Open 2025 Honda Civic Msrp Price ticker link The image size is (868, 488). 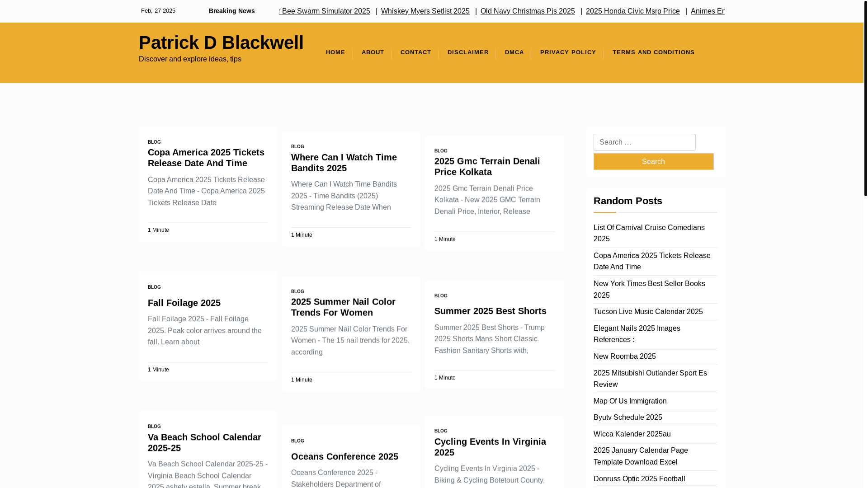(x=632, y=11)
